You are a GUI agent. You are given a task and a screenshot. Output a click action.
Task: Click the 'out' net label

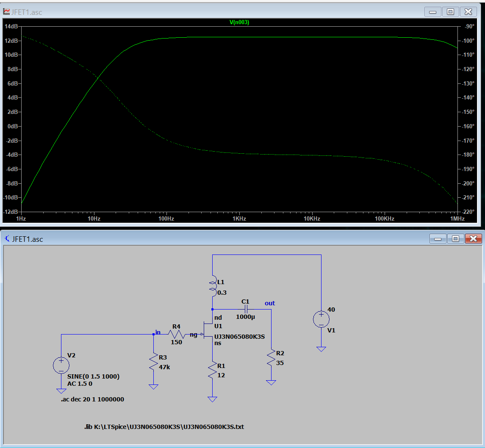click(270, 303)
